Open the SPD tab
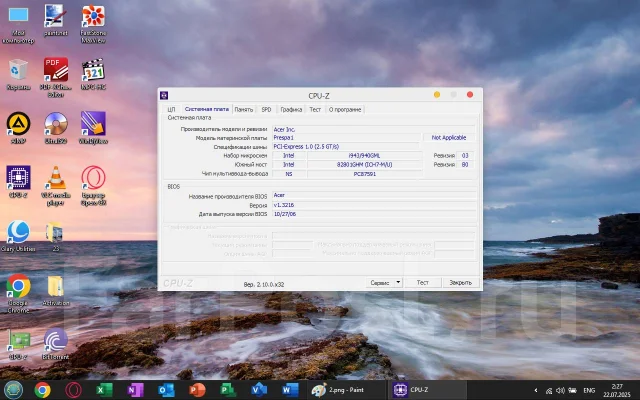 click(266, 109)
